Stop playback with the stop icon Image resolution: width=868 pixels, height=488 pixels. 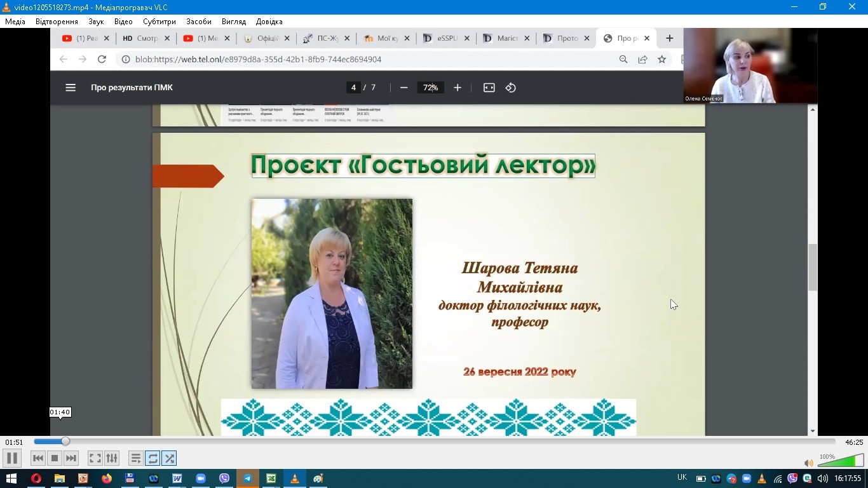54,457
